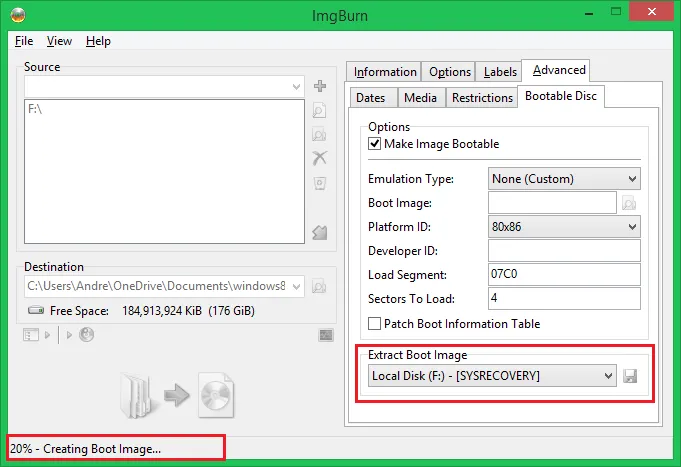The height and width of the screenshot is (467, 681).
Task: Enable Patch Boot Information Table
Action: pyautogui.click(x=374, y=323)
